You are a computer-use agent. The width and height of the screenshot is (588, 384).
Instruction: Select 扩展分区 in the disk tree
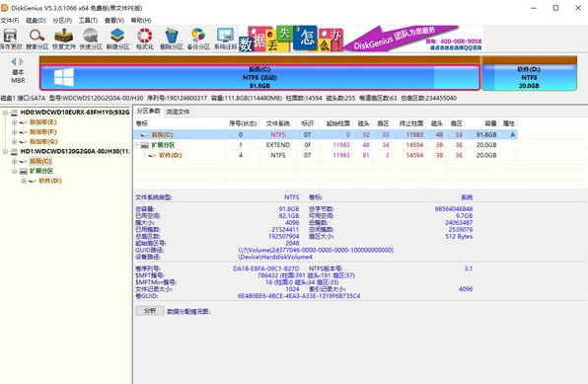41,171
